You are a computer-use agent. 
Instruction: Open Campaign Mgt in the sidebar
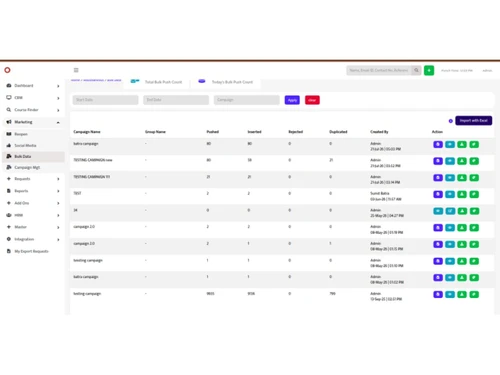27,167
